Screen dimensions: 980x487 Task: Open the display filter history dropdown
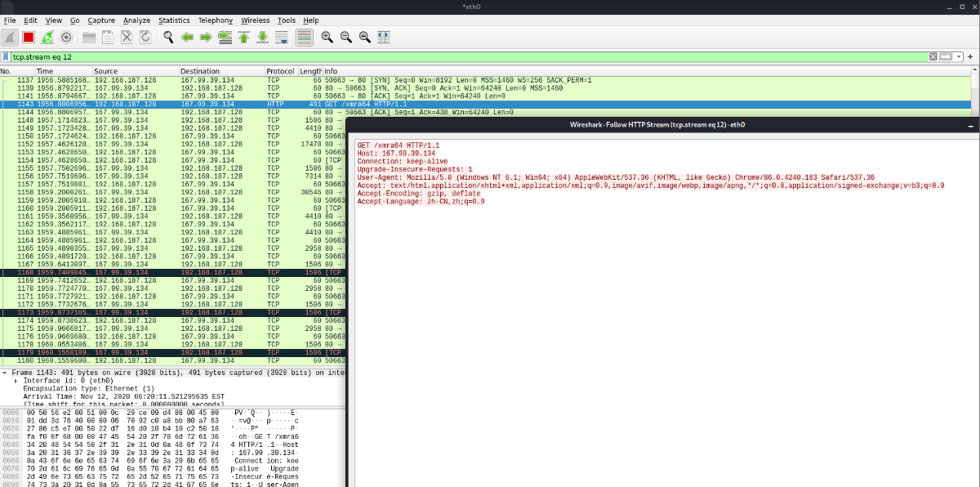pyautogui.click(x=959, y=57)
